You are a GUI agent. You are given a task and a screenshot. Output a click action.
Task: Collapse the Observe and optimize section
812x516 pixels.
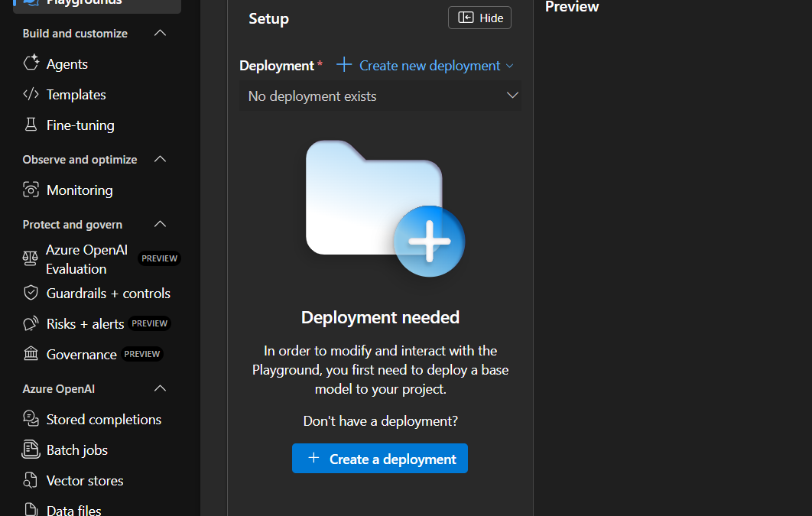pos(160,160)
